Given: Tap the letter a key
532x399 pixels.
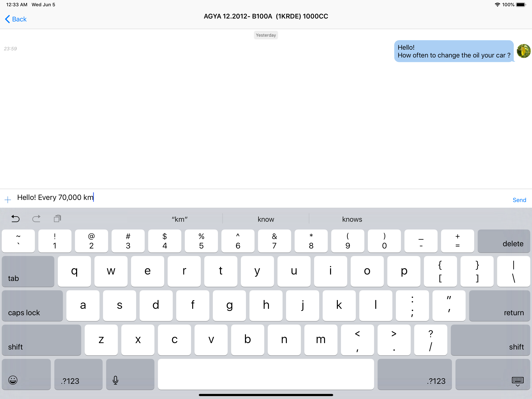Looking at the screenshot, I should tap(83, 306).
